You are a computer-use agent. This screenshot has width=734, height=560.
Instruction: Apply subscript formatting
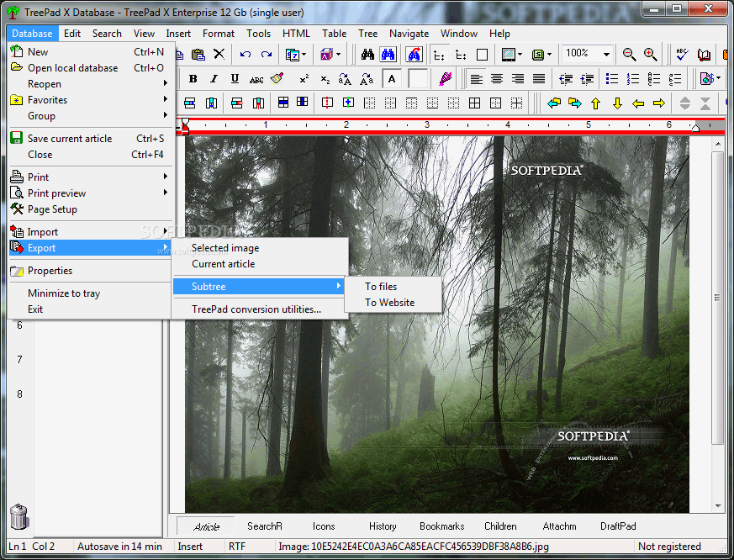point(325,79)
